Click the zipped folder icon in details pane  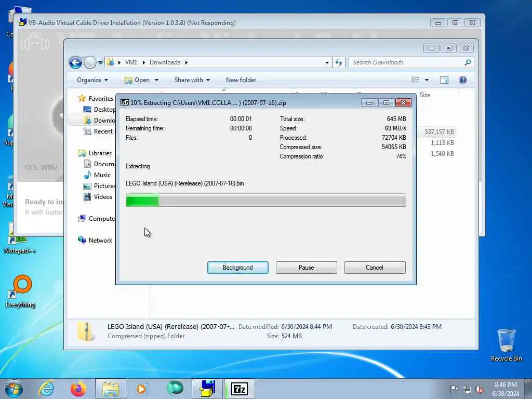(85, 331)
